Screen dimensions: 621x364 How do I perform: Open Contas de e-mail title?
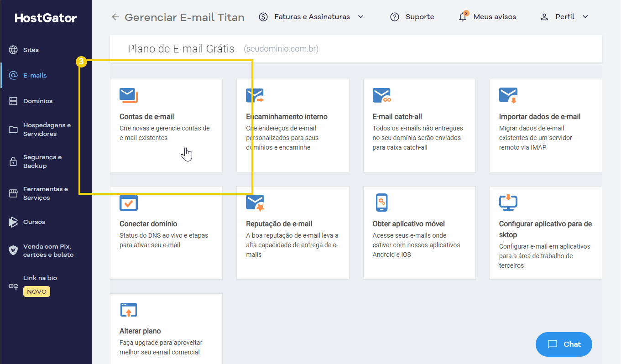coord(147,117)
